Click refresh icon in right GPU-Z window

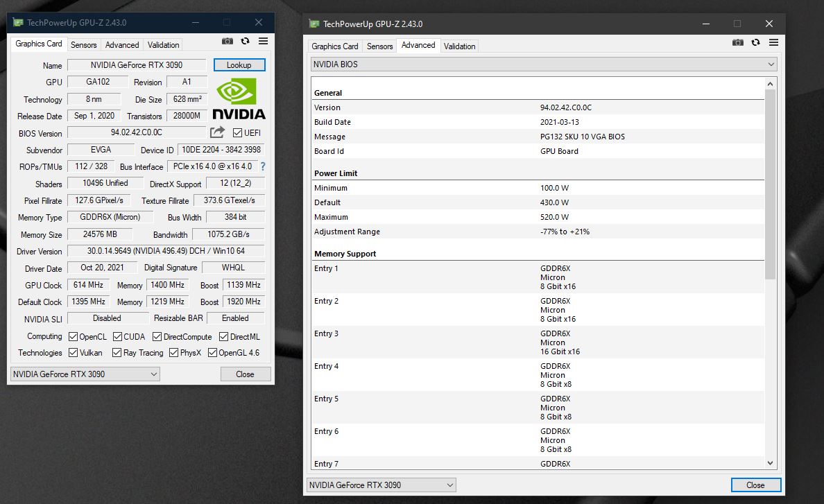tap(756, 42)
